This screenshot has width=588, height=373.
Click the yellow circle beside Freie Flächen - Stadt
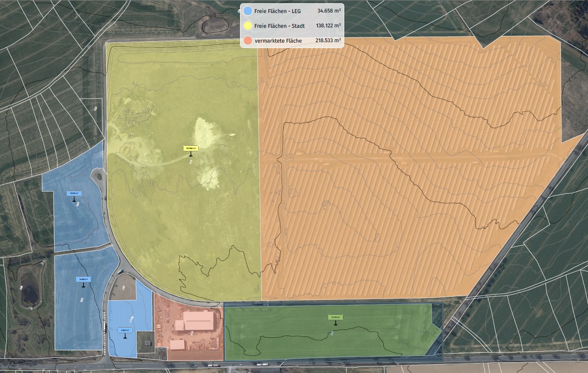[x=249, y=26]
